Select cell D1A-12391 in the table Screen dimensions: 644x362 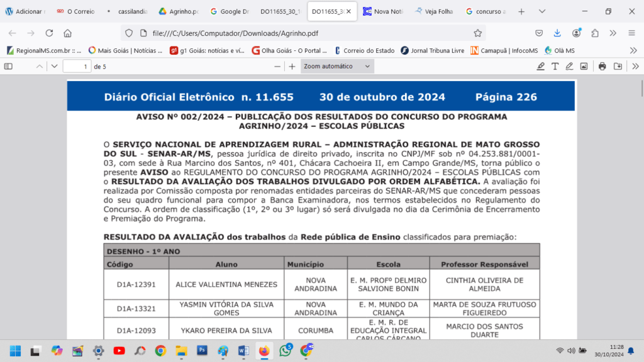click(x=136, y=285)
